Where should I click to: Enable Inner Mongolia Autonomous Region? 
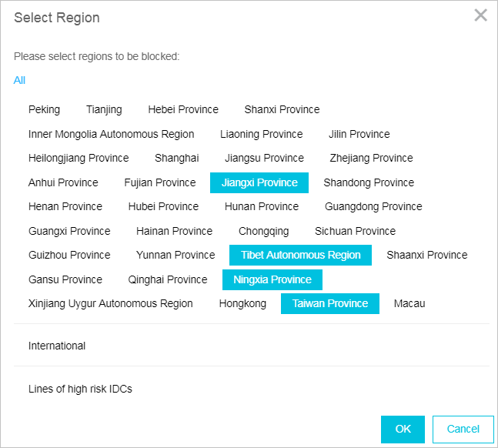(x=111, y=134)
